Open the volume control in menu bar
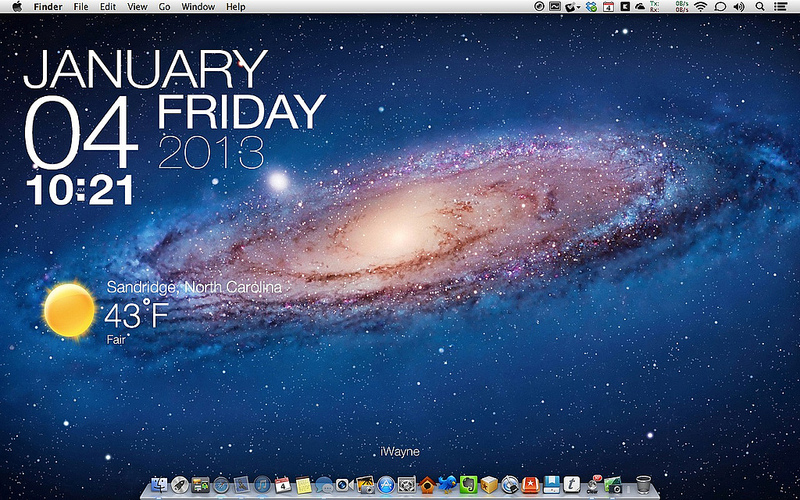 coord(739,7)
